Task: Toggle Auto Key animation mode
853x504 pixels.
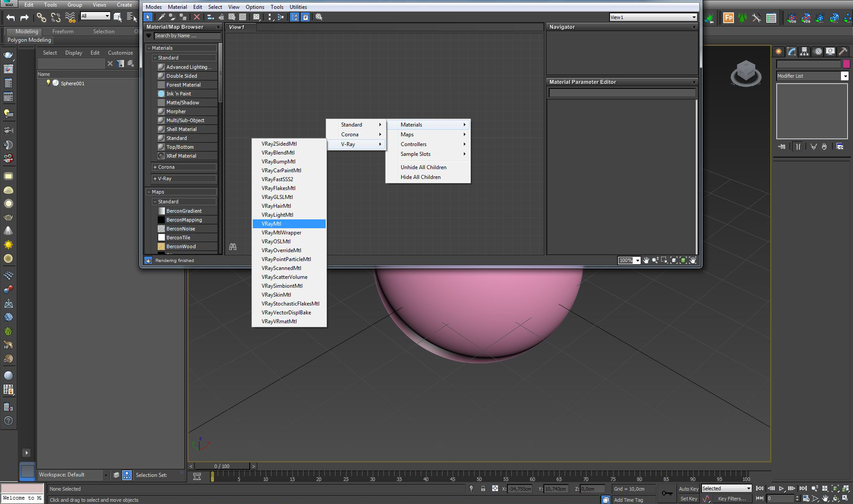Action: point(688,488)
